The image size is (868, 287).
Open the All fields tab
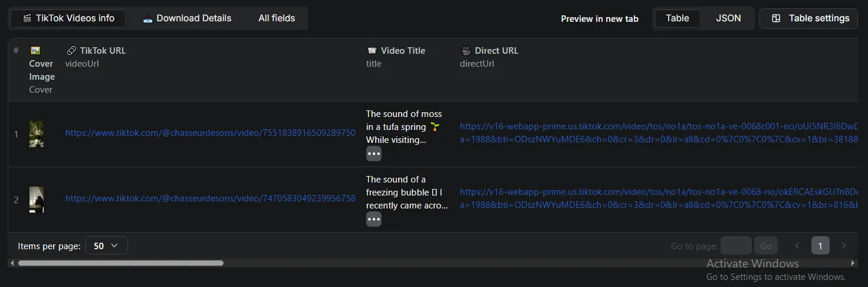point(277,18)
